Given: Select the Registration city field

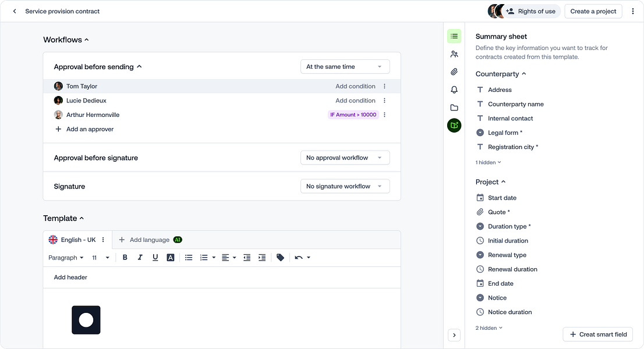Looking at the screenshot, I should pos(507,147).
